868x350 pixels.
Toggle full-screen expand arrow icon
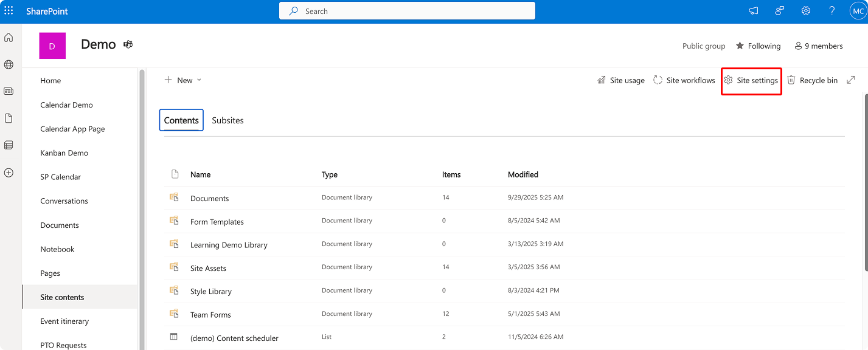851,80
